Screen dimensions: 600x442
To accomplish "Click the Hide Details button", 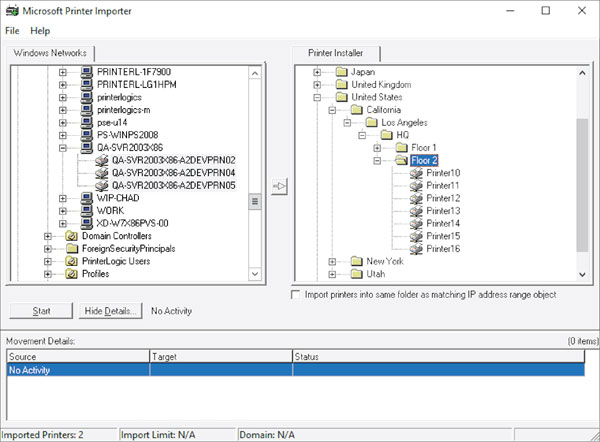I will click(112, 311).
